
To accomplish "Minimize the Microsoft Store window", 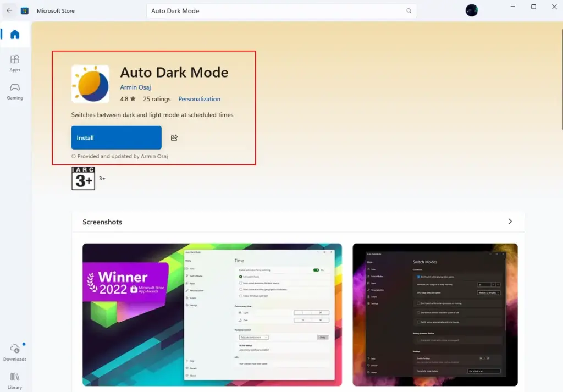I will pos(513,7).
